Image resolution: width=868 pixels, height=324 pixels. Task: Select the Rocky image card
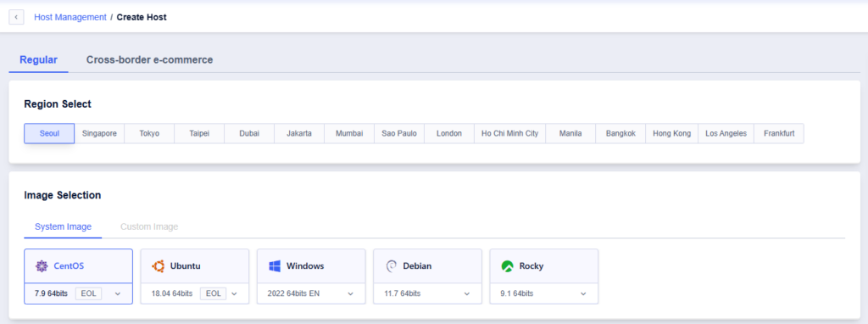pyautogui.click(x=544, y=266)
